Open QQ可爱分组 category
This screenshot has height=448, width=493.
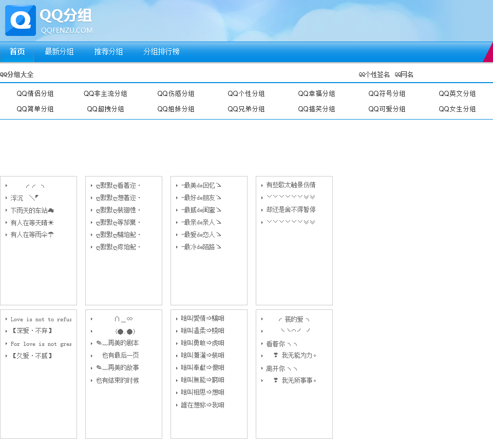click(x=387, y=109)
